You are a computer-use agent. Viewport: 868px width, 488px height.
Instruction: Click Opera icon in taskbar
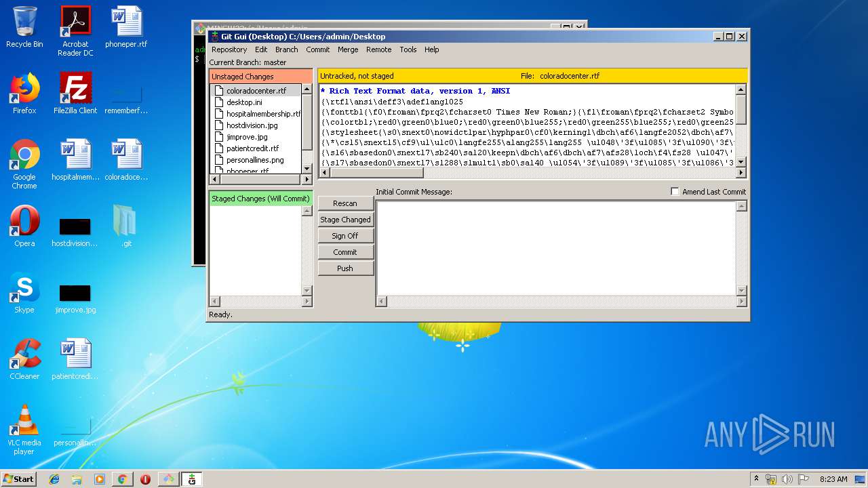click(x=145, y=479)
